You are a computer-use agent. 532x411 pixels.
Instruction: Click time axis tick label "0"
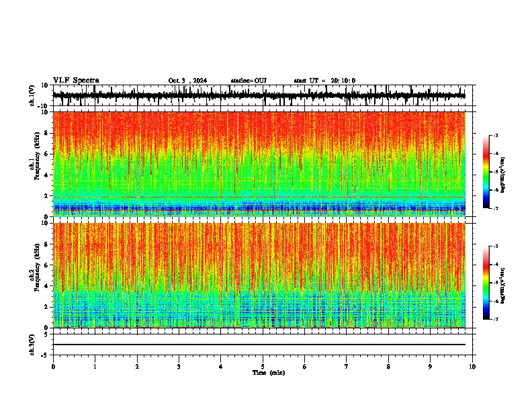[53, 367]
